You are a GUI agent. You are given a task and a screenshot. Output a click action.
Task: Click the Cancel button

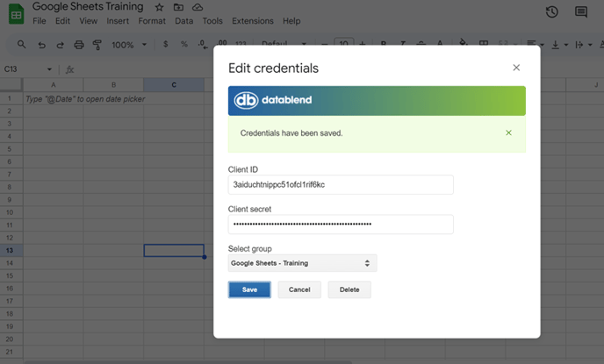(299, 289)
